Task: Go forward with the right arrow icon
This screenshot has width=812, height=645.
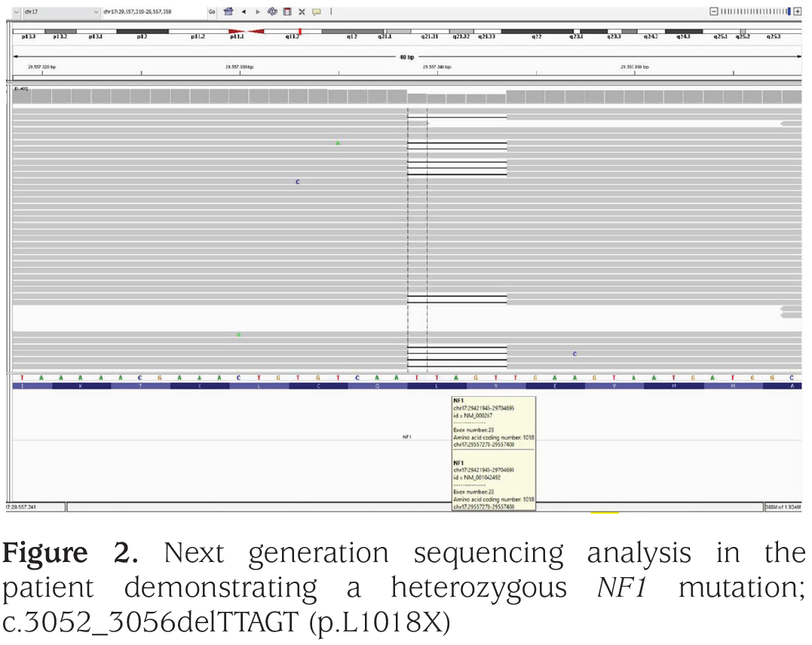Action: tap(257, 11)
